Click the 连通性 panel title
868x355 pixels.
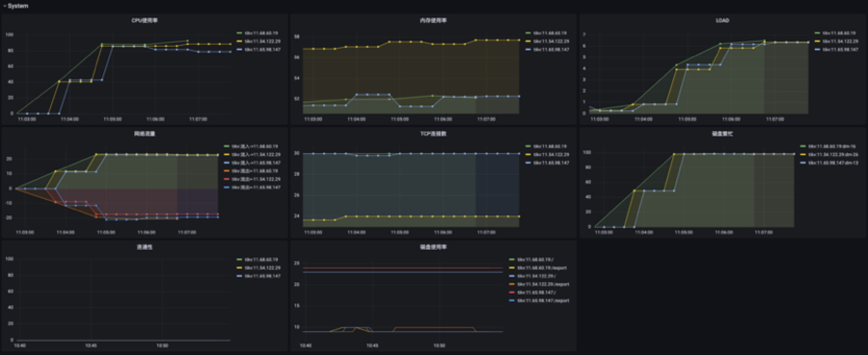(144, 247)
